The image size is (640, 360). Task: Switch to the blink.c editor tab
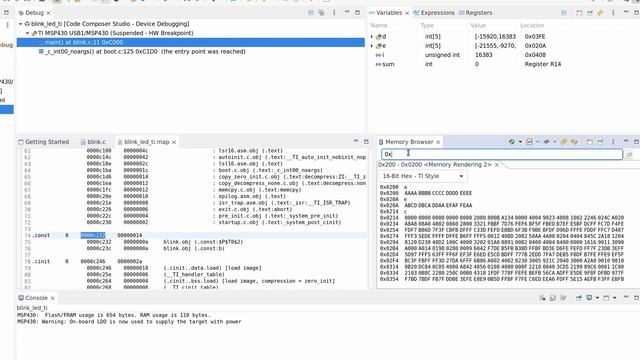[x=93, y=142]
